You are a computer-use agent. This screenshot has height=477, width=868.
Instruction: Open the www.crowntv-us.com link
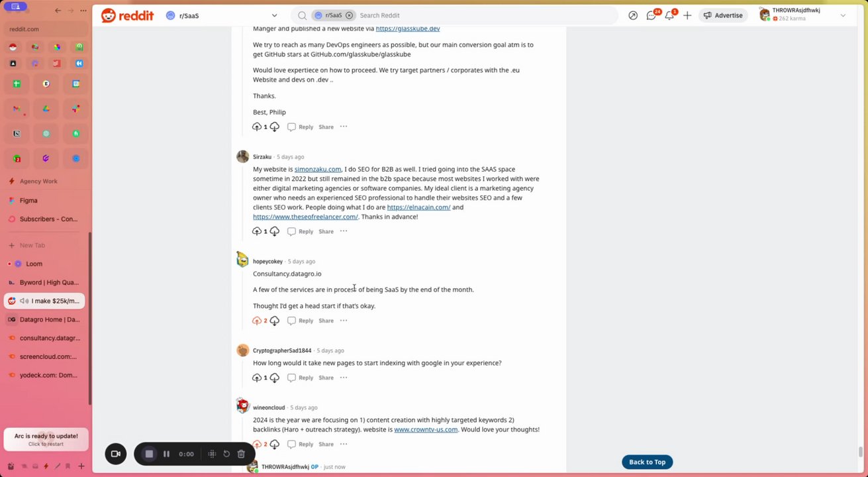click(x=426, y=429)
